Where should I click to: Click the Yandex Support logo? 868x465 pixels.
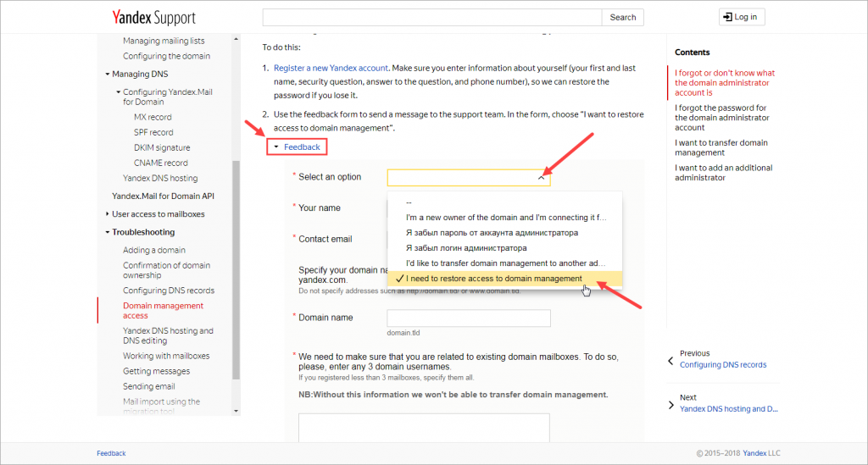click(x=154, y=18)
